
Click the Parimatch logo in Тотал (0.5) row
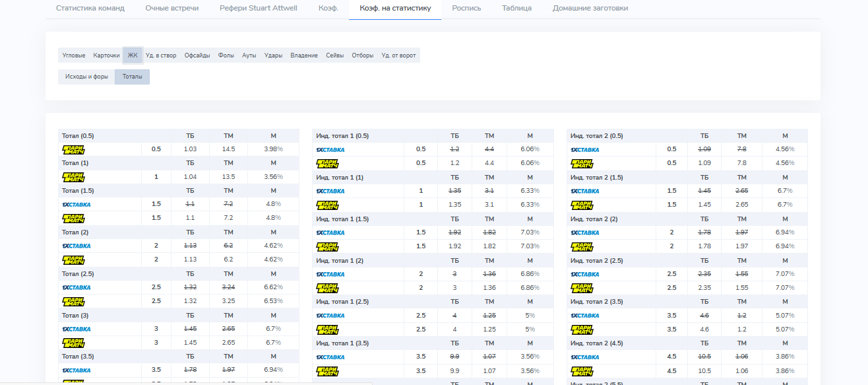pos(73,149)
